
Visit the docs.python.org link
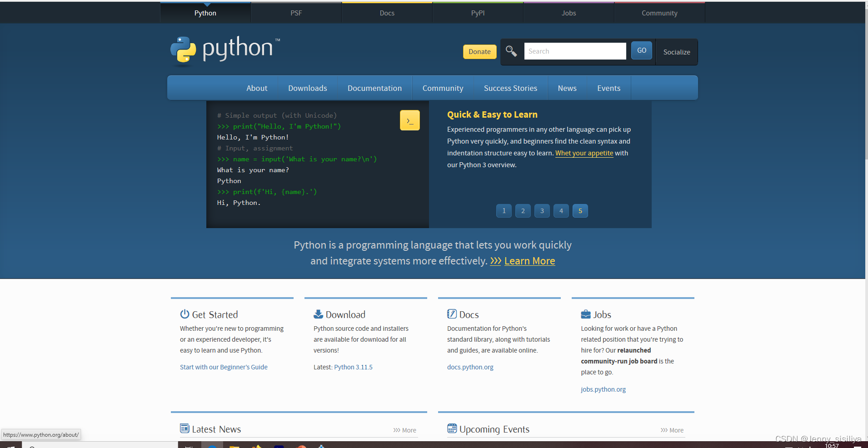point(470,367)
